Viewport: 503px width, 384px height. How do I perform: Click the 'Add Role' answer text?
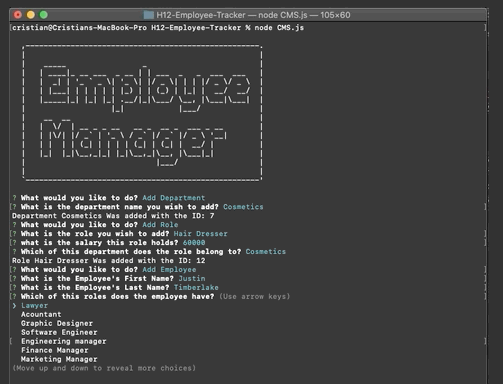pyautogui.click(x=160, y=225)
